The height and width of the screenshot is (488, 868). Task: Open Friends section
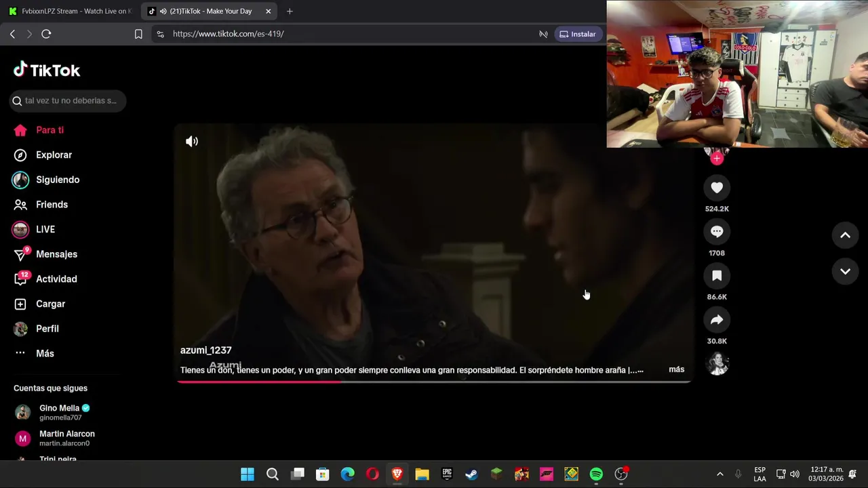[x=41, y=205]
